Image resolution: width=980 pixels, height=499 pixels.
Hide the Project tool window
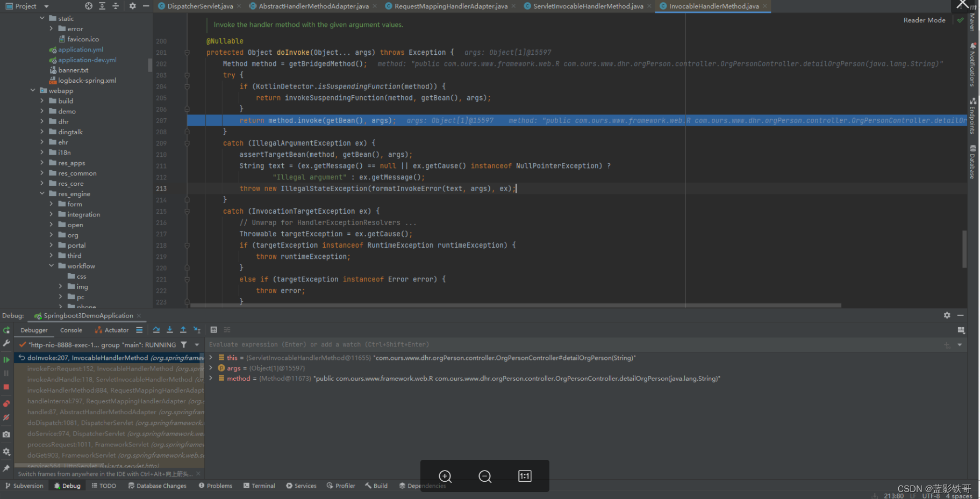(146, 6)
